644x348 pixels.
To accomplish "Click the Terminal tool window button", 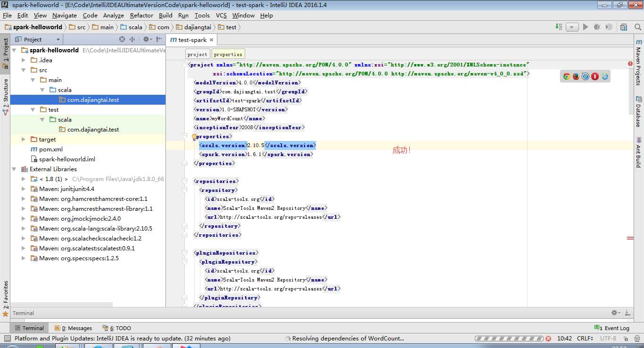I will [x=29, y=328].
